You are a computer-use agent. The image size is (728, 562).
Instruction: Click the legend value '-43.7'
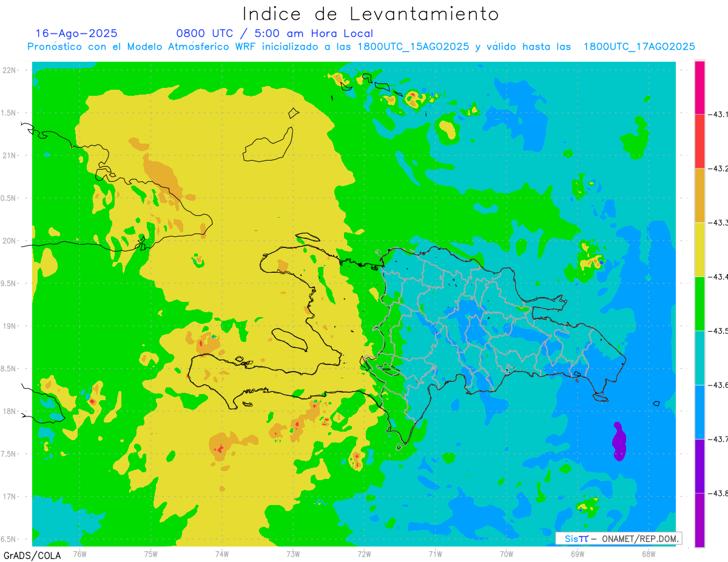[718, 439]
